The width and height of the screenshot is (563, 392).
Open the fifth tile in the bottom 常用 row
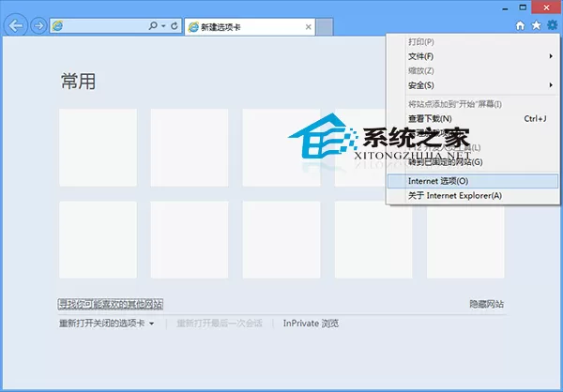click(x=465, y=240)
